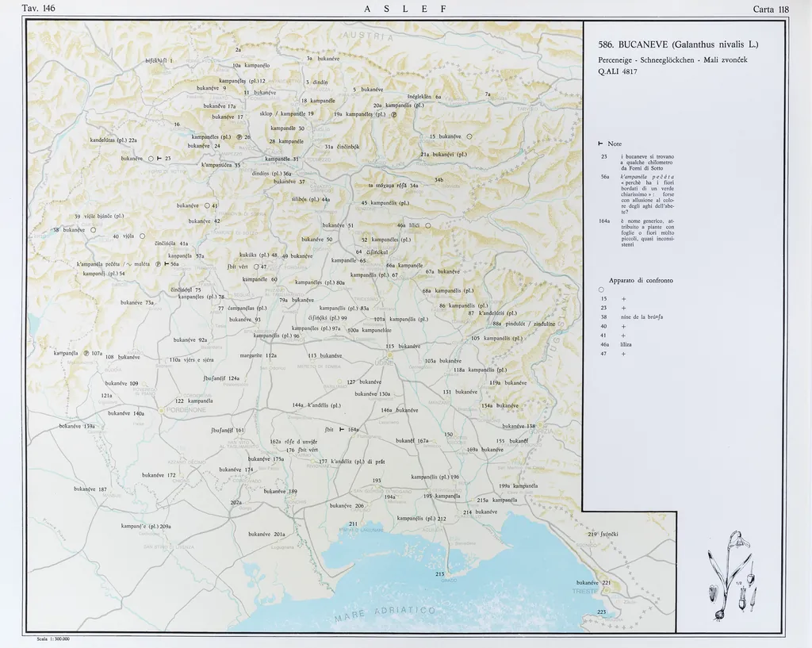Click the Apparato di confronto heading

[x=641, y=280]
